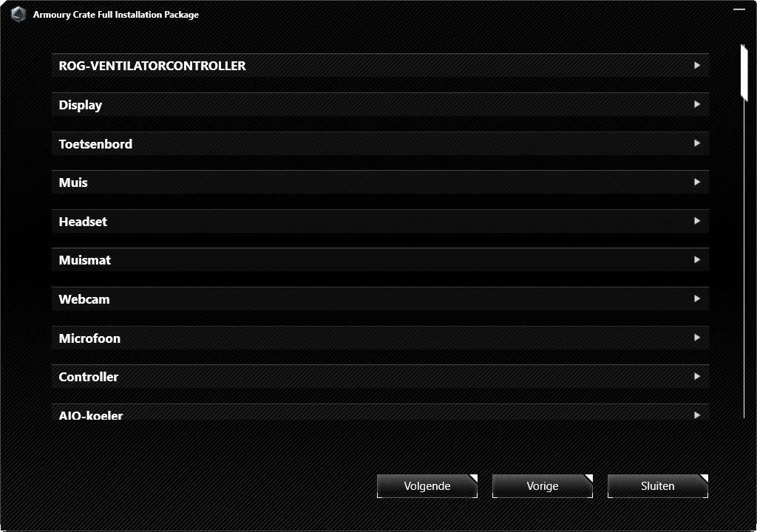Click the vertical scrollbar thumb
This screenshot has height=532, width=757.
click(744, 72)
